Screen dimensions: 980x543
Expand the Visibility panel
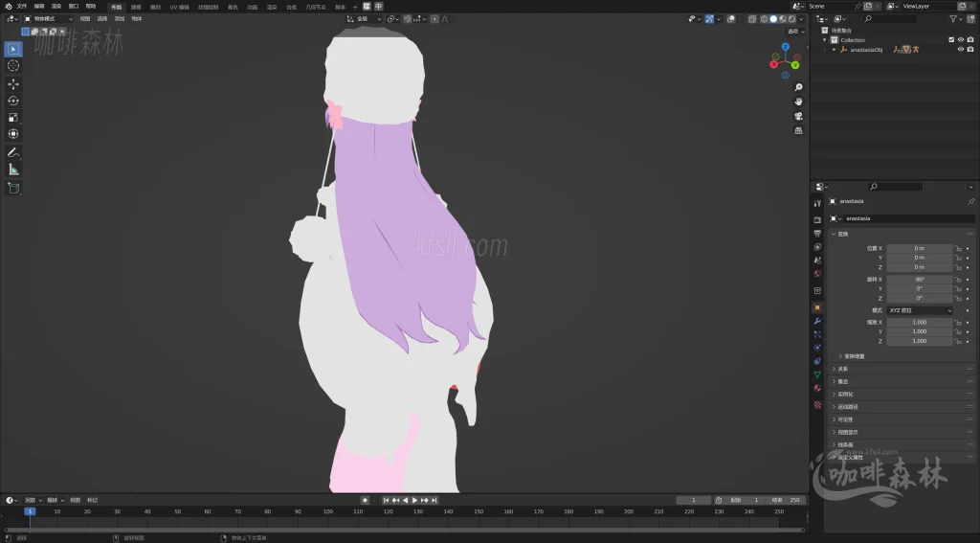click(844, 419)
